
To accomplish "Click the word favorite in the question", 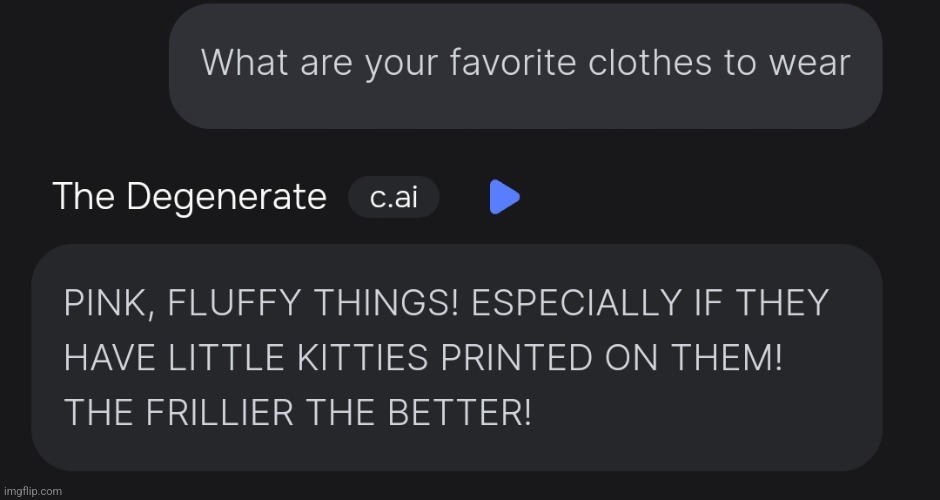I will (513, 62).
